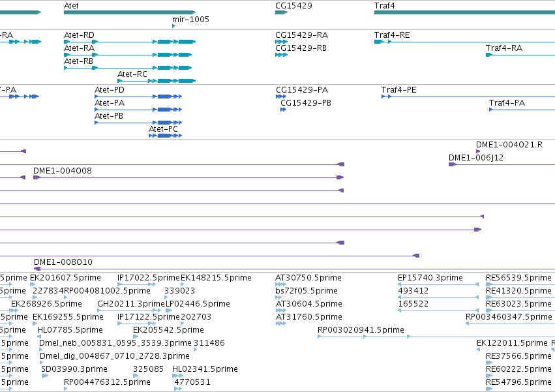This screenshot has width=555, height=392.
Task: Select the DME1-004O21.R feature
Action: click(478, 151)
